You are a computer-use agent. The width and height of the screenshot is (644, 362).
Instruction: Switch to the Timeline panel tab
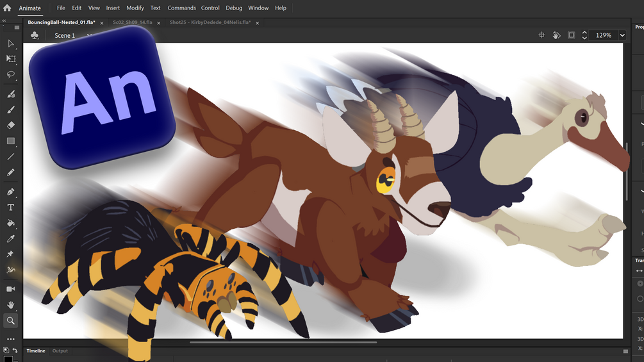[36, 351]
